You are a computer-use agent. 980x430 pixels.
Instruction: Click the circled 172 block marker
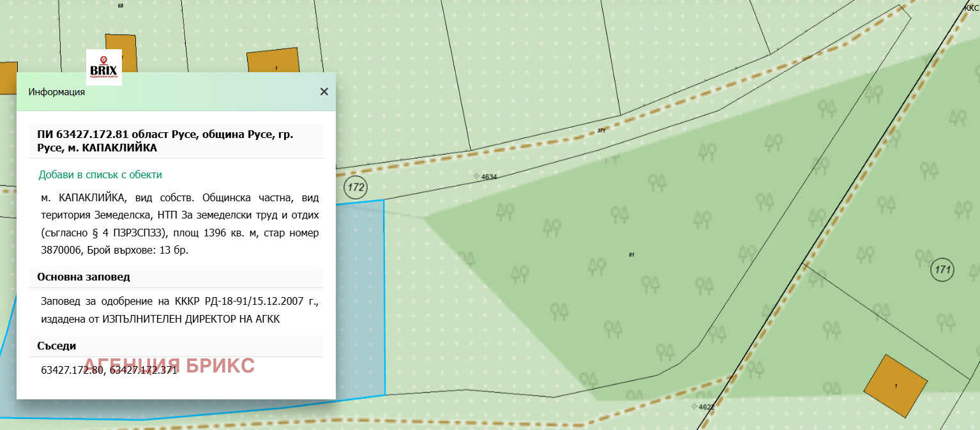coord(356,187)
